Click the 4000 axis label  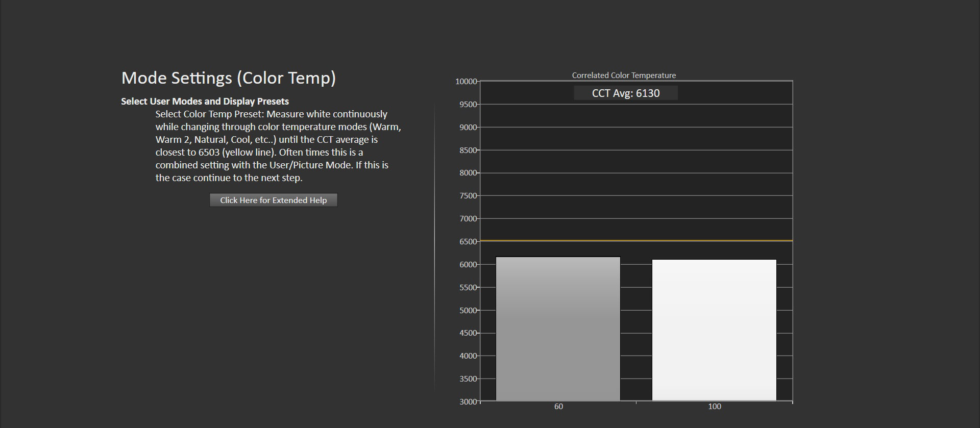click(468, 356)
